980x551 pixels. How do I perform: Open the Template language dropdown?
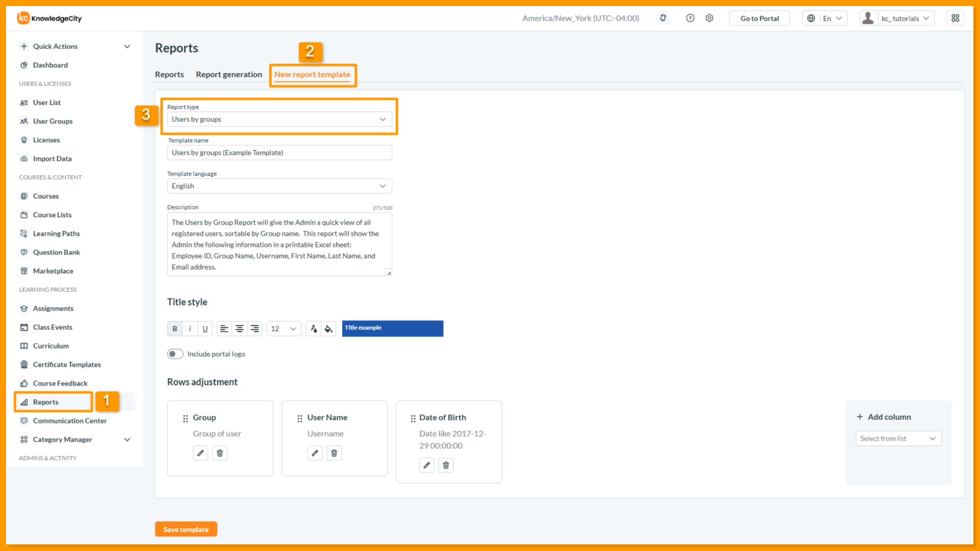pos(279,186)
